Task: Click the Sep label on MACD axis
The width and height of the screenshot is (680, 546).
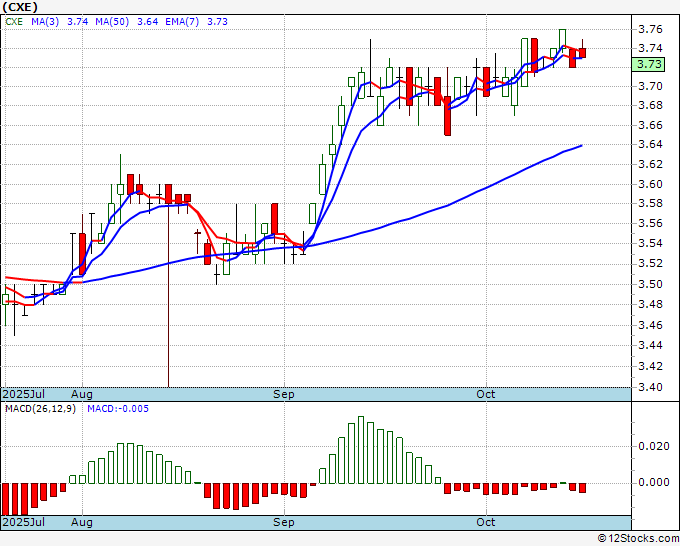Action: [284, 522]
